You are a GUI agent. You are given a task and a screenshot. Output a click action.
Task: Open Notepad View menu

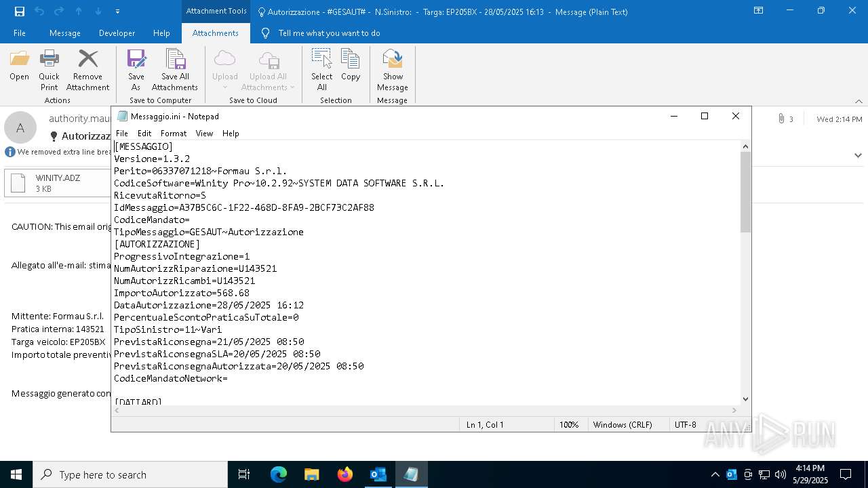click(x=204, y=134)
